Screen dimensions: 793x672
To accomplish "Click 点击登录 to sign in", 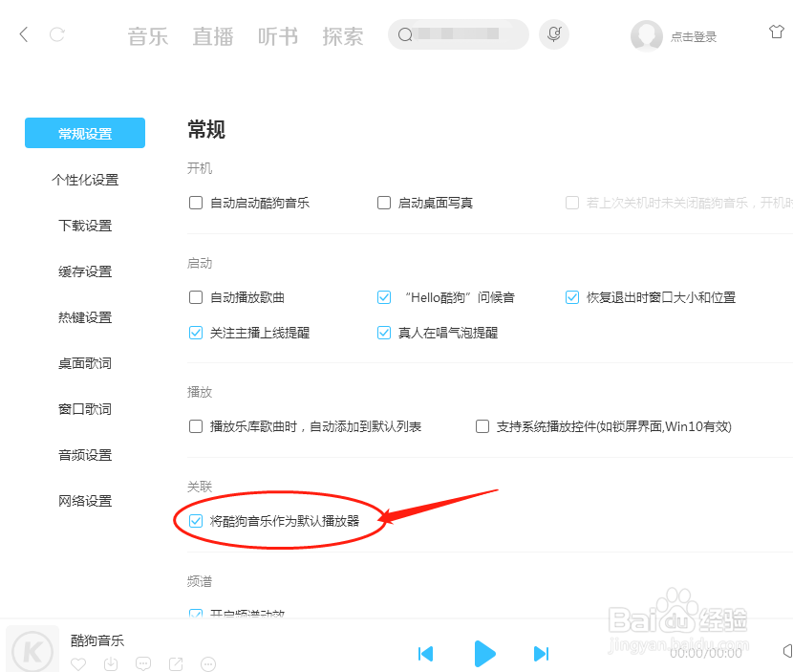I will pos(694,37).
